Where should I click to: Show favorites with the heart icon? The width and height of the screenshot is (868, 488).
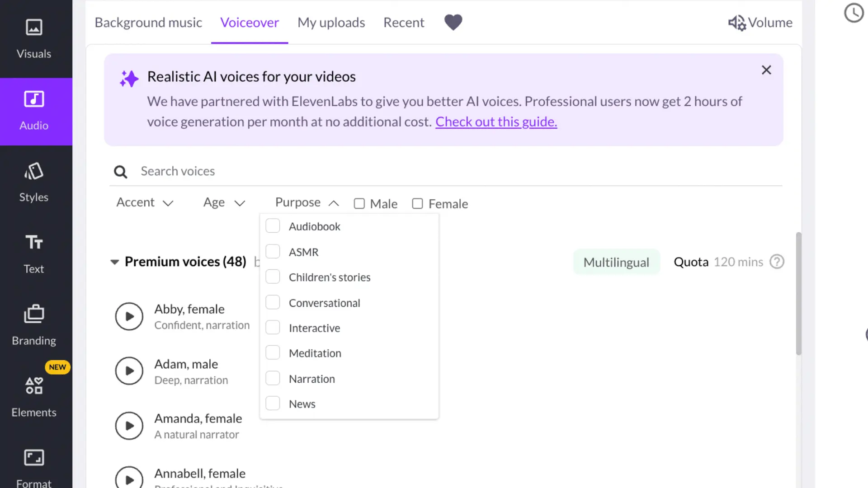coord(453,22)
